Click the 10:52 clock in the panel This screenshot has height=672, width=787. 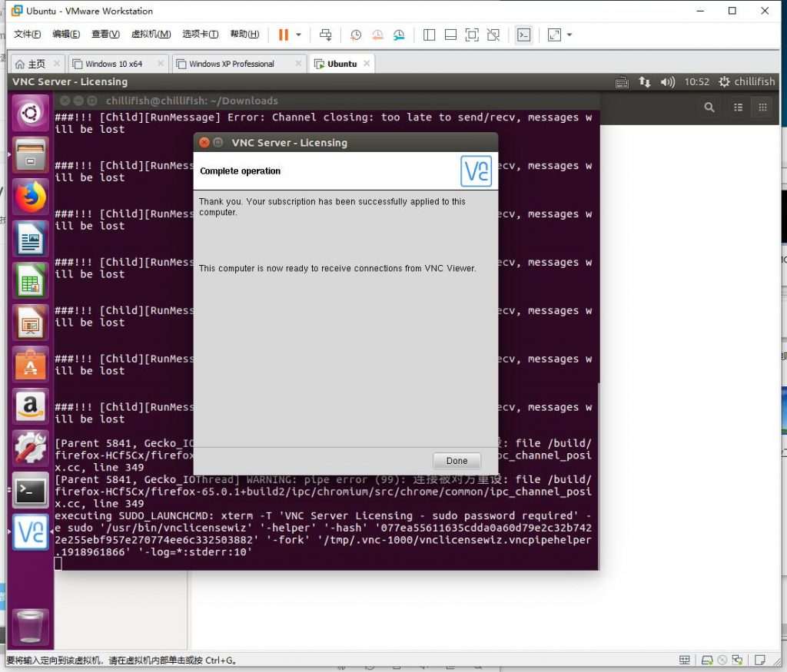click(696, 81)
